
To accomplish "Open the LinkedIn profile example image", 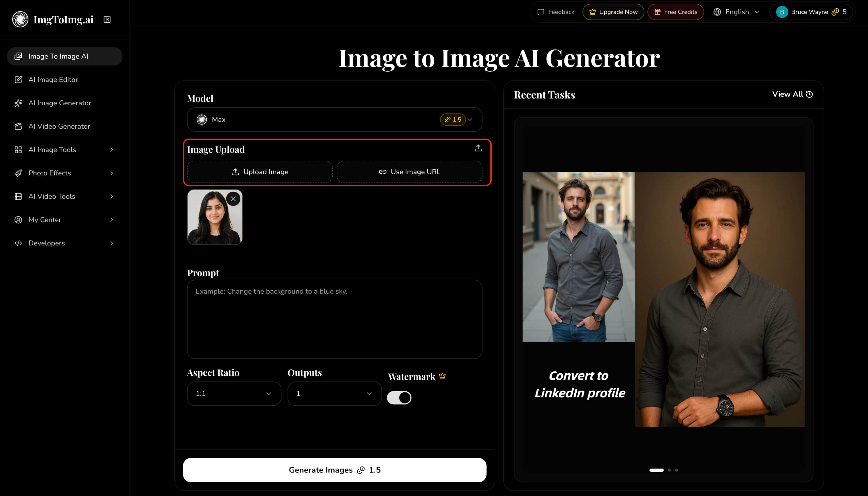I will pos(663,300).
